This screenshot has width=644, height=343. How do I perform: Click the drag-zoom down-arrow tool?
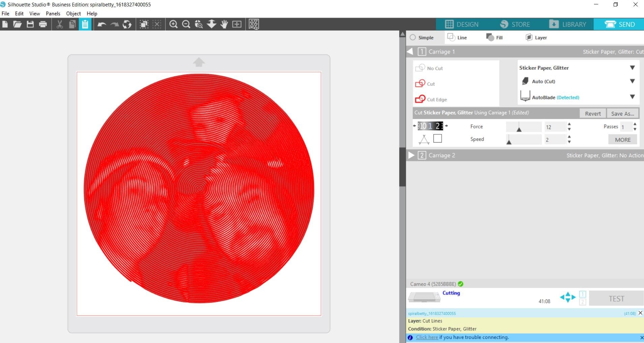coord(212,24)
